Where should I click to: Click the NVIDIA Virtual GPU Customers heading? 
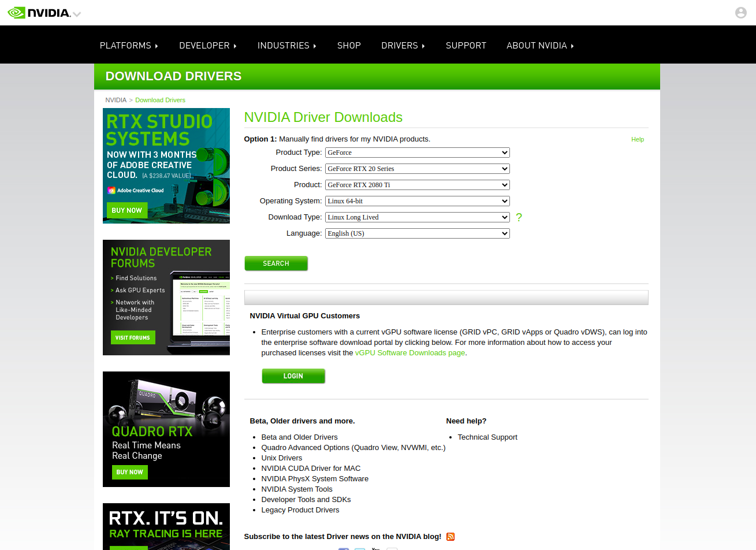305,316
